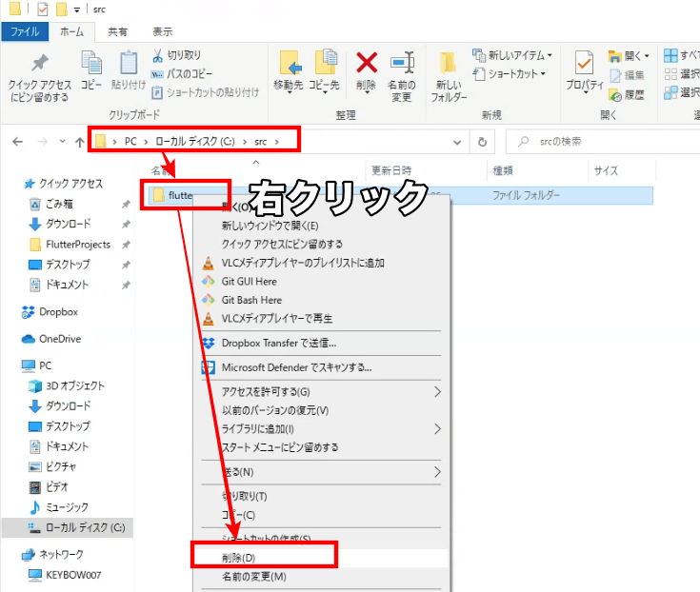Select 3D Objects (3D オブジェクト) under PC
The width and height of the screenshot is (700, 592).
67,385
